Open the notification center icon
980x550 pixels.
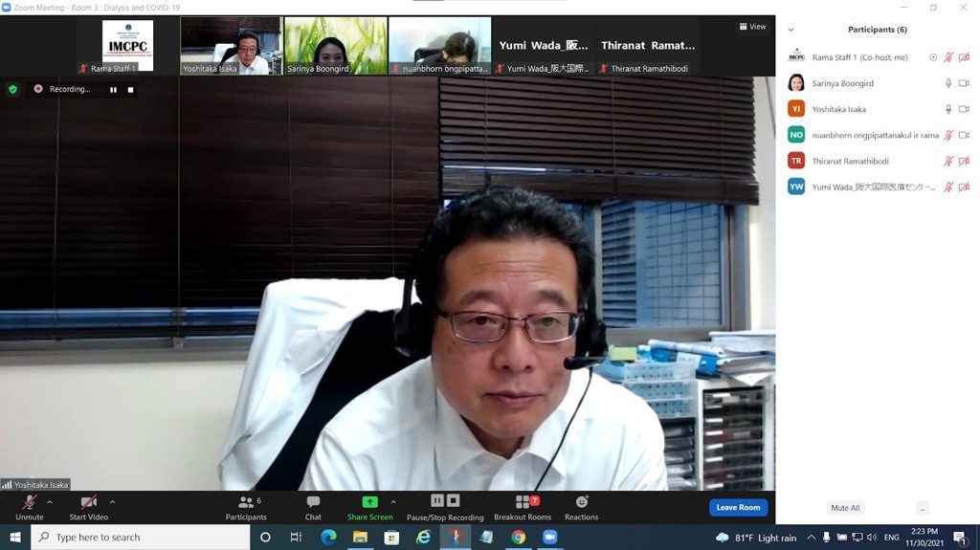[960, 538]
